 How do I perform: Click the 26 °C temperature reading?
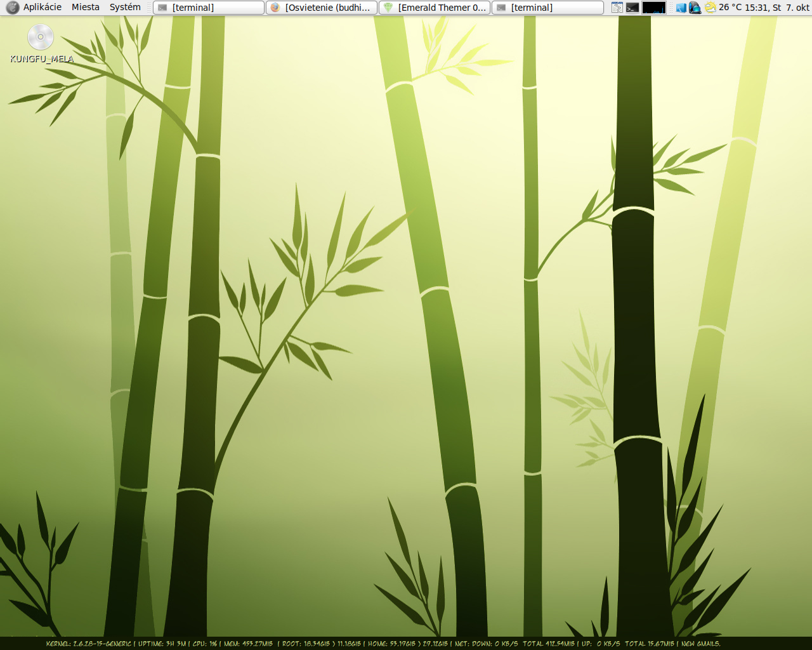tap(730, 8)
